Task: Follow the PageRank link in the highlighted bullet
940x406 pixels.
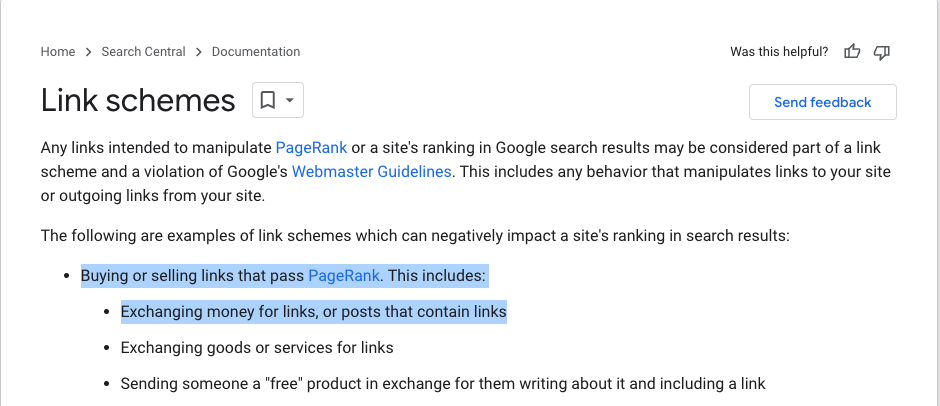Action: click(x=344, y=276)
